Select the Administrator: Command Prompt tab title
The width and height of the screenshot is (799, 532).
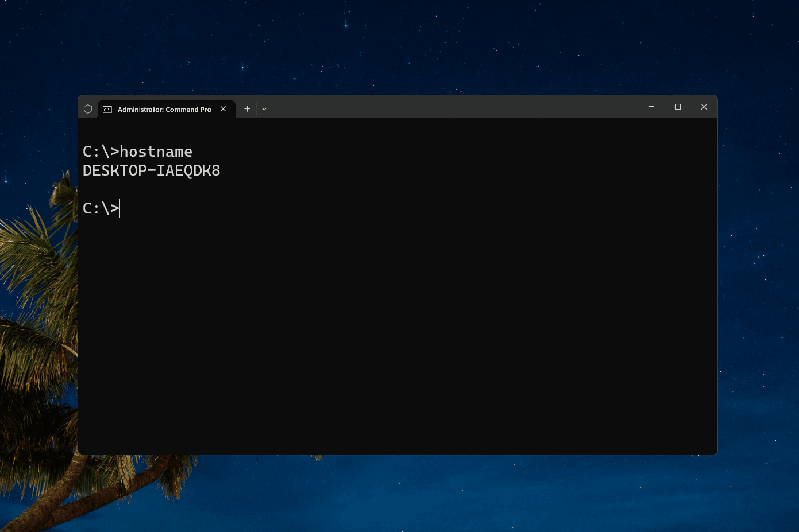coord(164,110)
